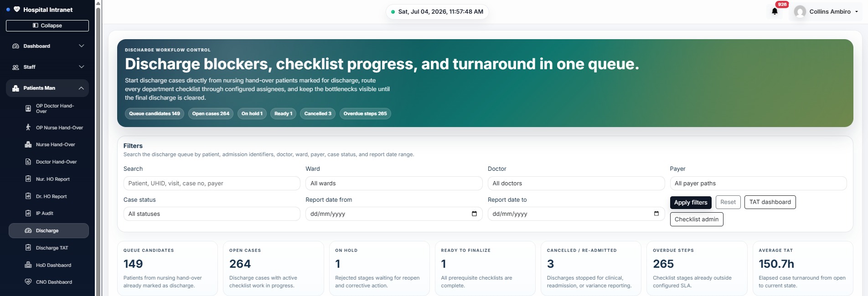This screenshot has width=868, height=296.
Task: Click the Report date to field
Action: [x=576, y=214]
